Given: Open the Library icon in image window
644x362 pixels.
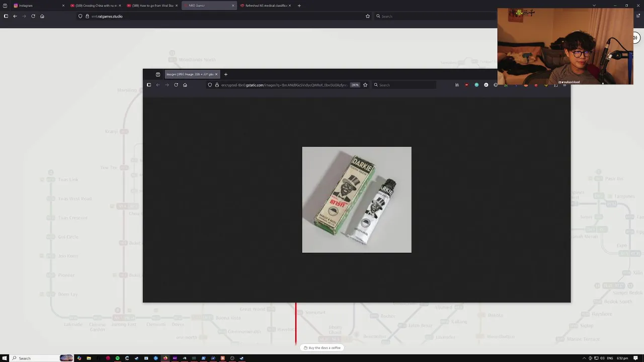Looking at the screenshot, I should [x=457, y=85].
